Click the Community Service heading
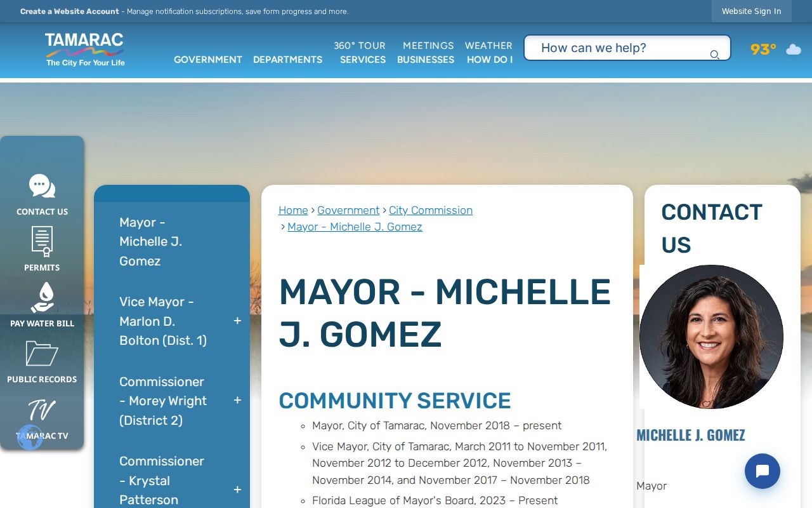Image resolution: width=812 pixels, height=508 pixels. pos(395,401)
